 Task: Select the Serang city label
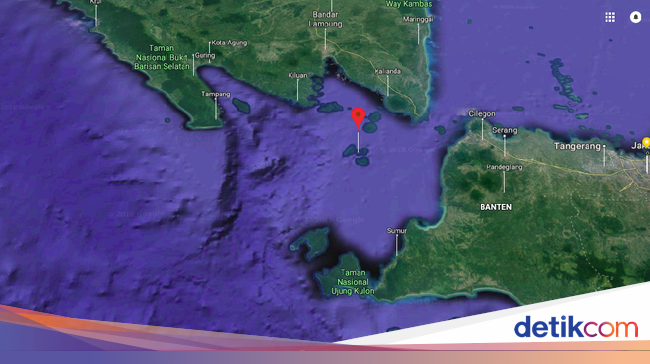pos(504,130)
